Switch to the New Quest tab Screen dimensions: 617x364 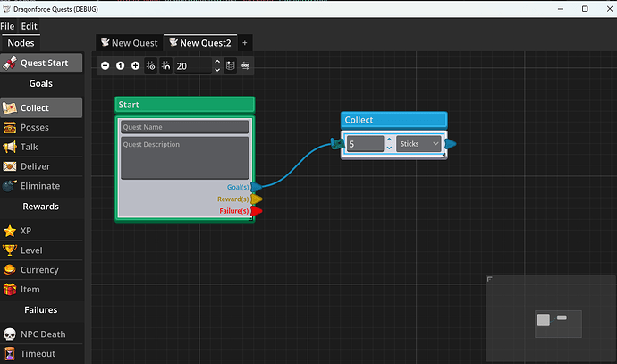[x=130, y=43]
